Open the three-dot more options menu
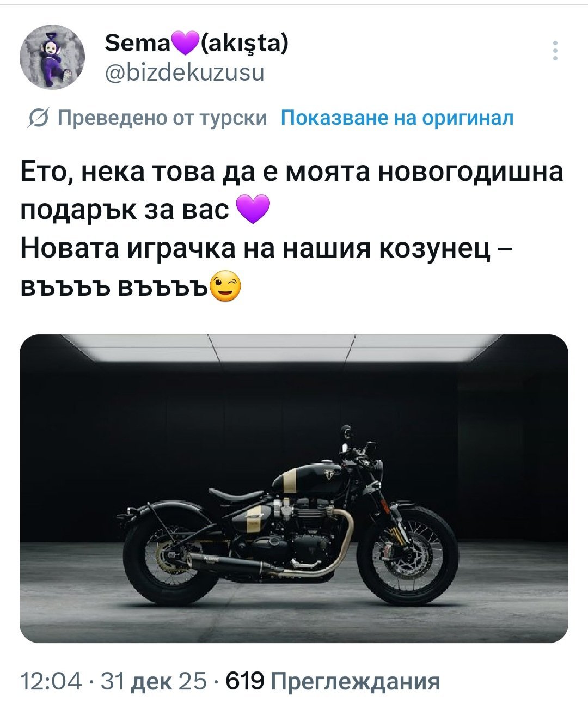Screen dimensions: 588x715 click(555, 51)
